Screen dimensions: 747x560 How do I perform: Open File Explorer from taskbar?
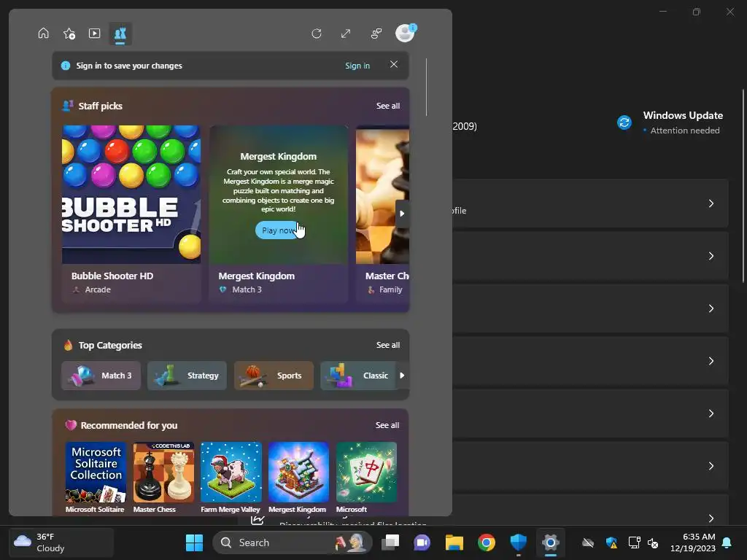454,542
